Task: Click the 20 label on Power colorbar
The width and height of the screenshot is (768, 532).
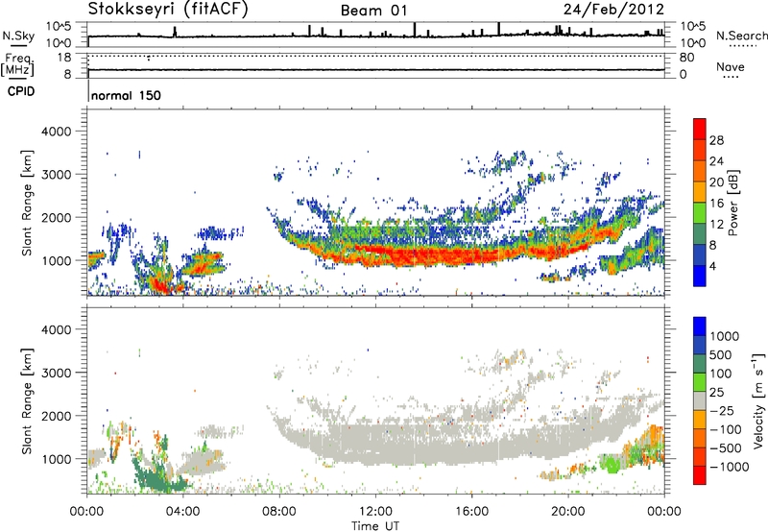Action: pyautogui.click(x=716, y=182)
